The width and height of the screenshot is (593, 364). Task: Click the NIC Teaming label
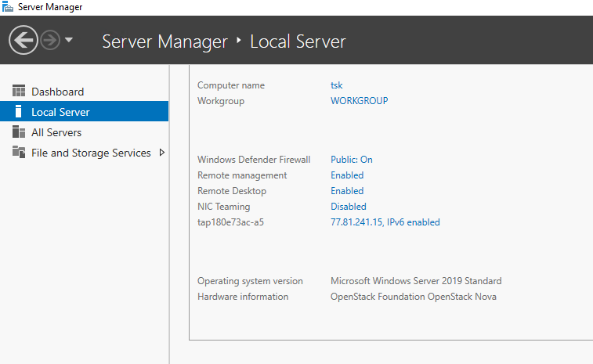point(224,207)
